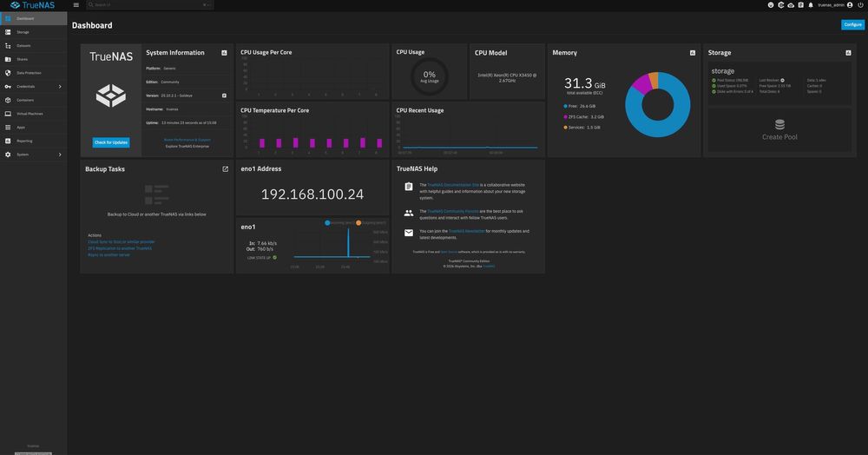
Task: Click the community people icon
Action: pyautogui.click(x=409, y=213)
